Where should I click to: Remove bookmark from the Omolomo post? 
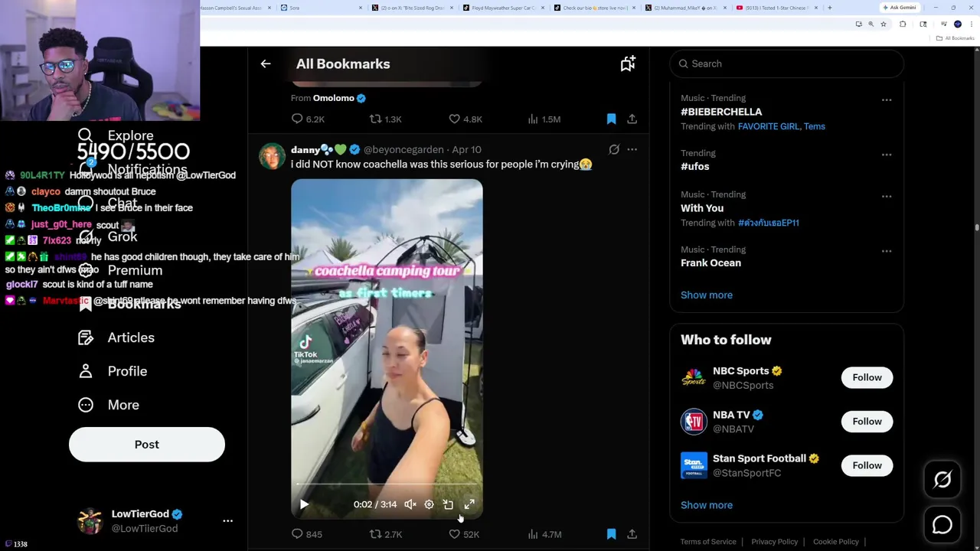(611, 119)
